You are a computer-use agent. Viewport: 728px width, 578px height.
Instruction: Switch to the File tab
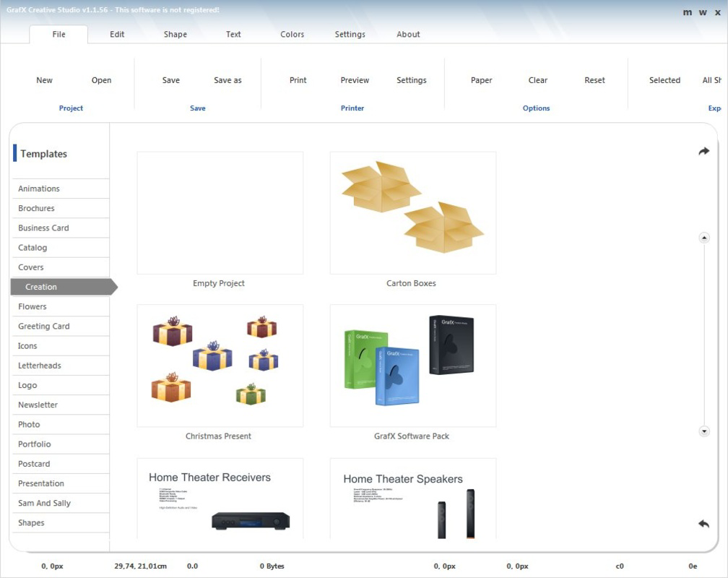(58, 35)
